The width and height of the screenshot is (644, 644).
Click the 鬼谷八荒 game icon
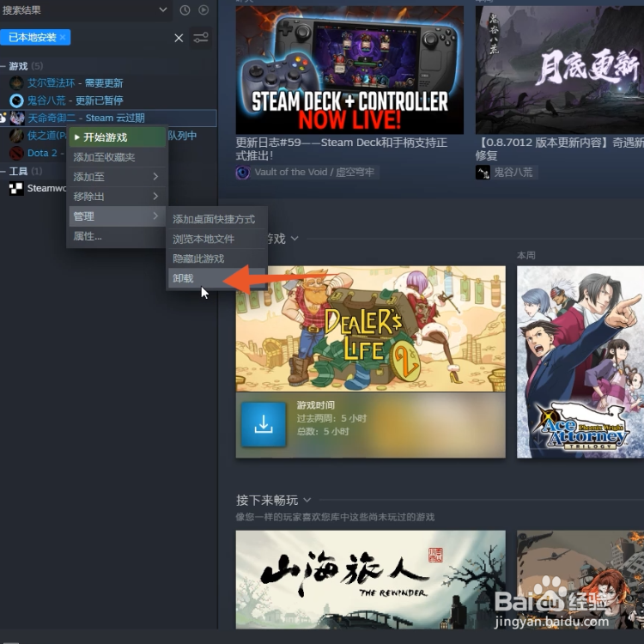(x=16, y=100)
